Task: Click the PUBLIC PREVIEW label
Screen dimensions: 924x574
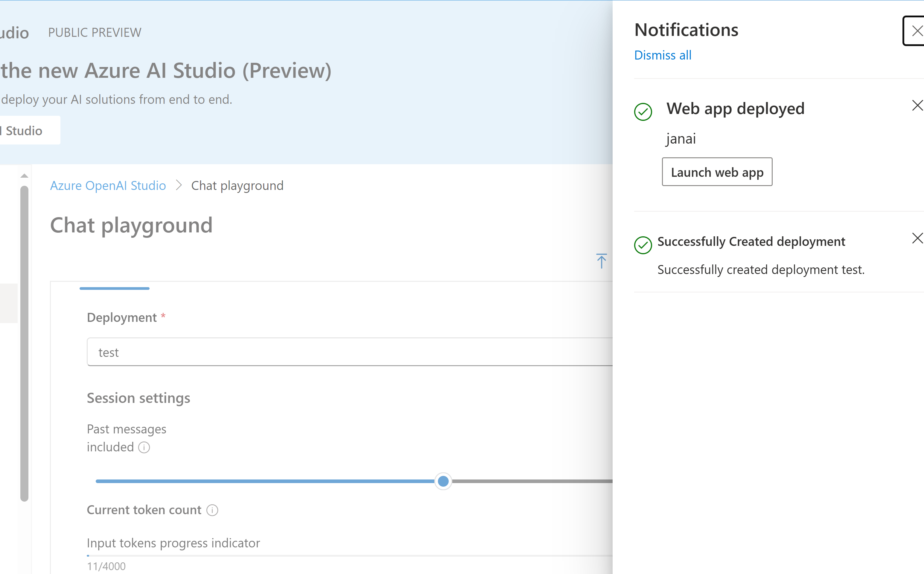Action: point(95,33)
